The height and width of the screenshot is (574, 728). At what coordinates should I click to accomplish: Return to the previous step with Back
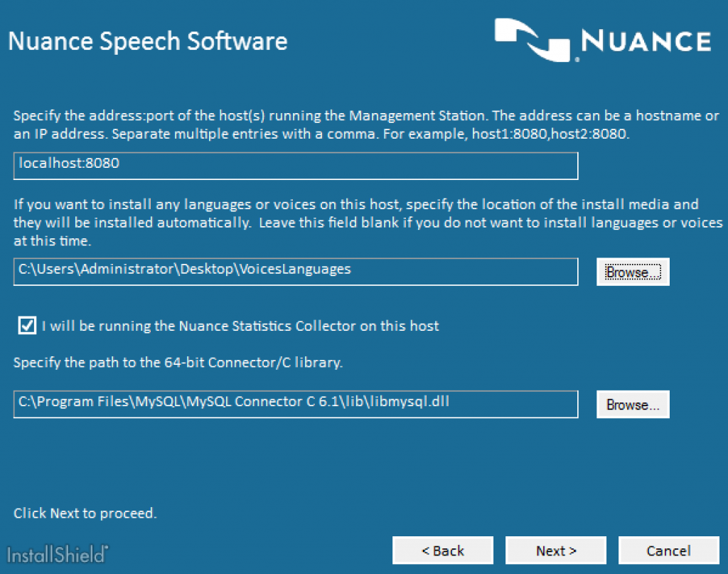442,550
